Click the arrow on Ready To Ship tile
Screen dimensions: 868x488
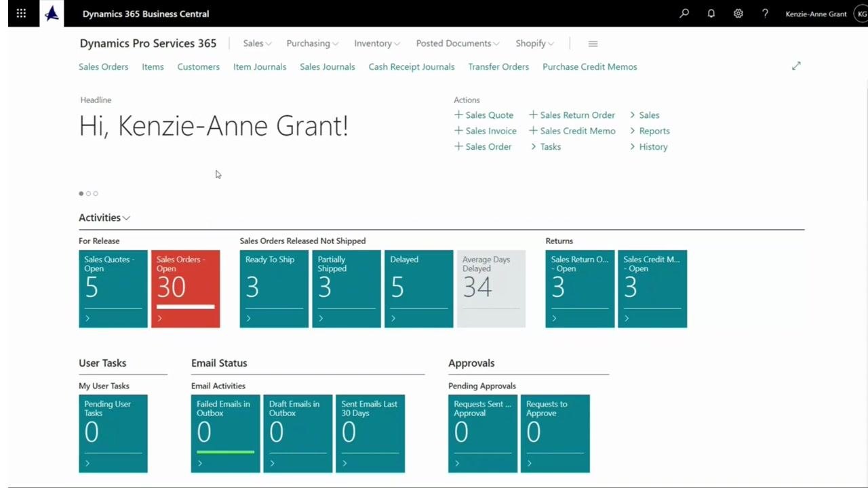(x=248, y=319)
